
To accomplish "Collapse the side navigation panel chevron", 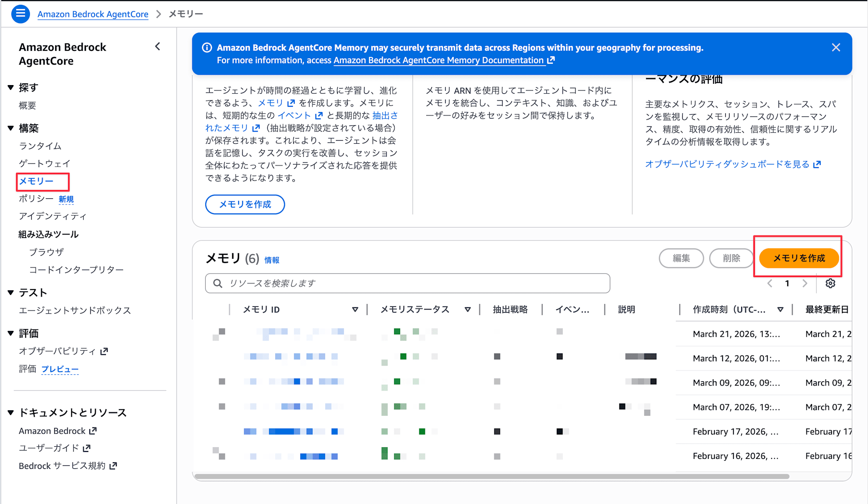I will pyautogui.click(x=158, y=46).
